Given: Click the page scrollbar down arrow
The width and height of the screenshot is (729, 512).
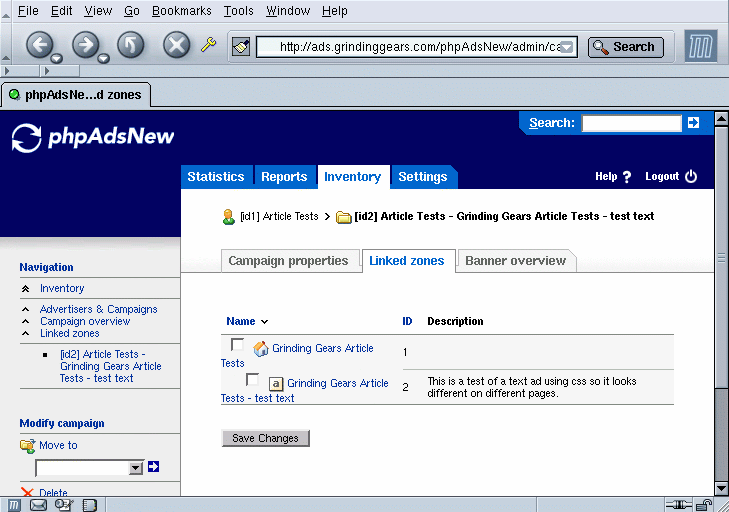Looking at the screenshot, I should tap(721, 489).
